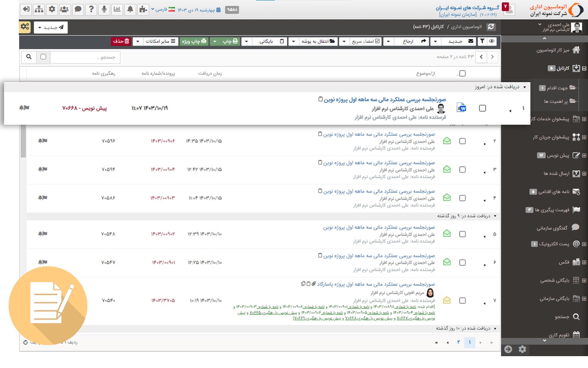Open the organization chart icon
The image size is (588, 368).
39,9
